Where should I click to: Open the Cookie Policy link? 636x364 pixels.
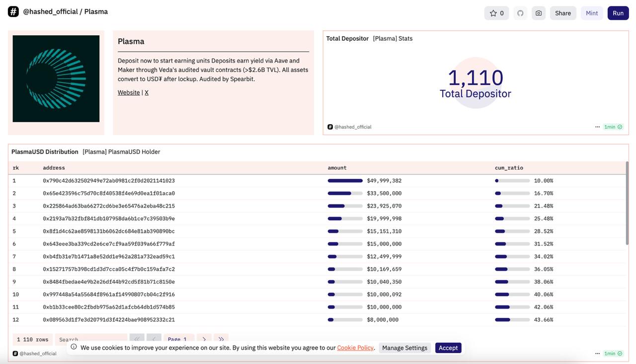(355, 348)
